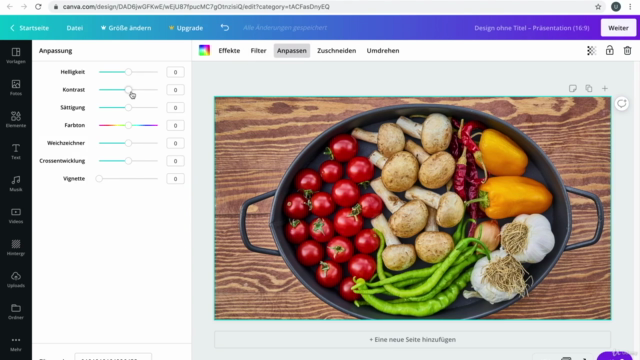This screenshot has width=640, height=360.
Task: Open the Fotos sidebar panel
Action: (x=16, y=87)
